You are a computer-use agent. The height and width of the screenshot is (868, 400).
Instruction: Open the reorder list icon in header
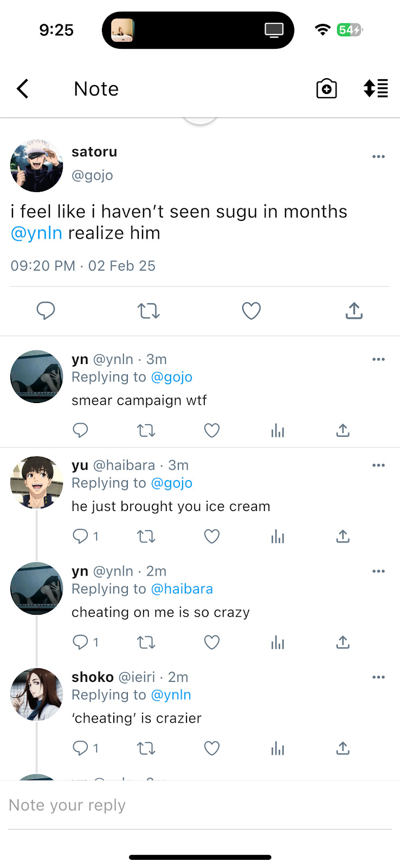click(376, 88)
